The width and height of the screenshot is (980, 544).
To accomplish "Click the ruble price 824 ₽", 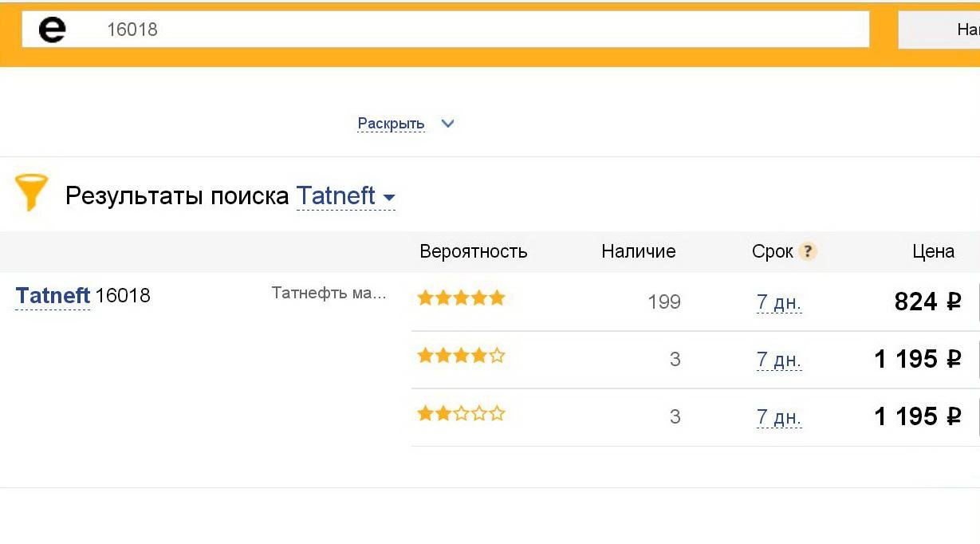I will (x=927, y=302).
